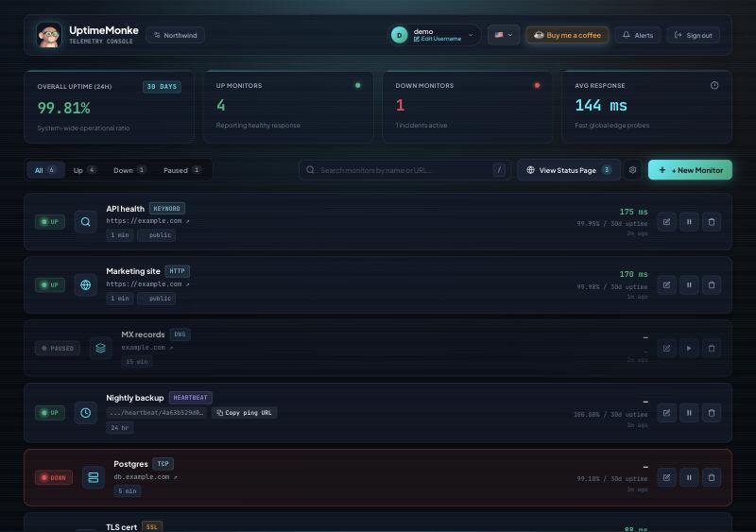This screenshot has width=756, height=532.
Task: Pause the API health monitor
Action: 689,222
